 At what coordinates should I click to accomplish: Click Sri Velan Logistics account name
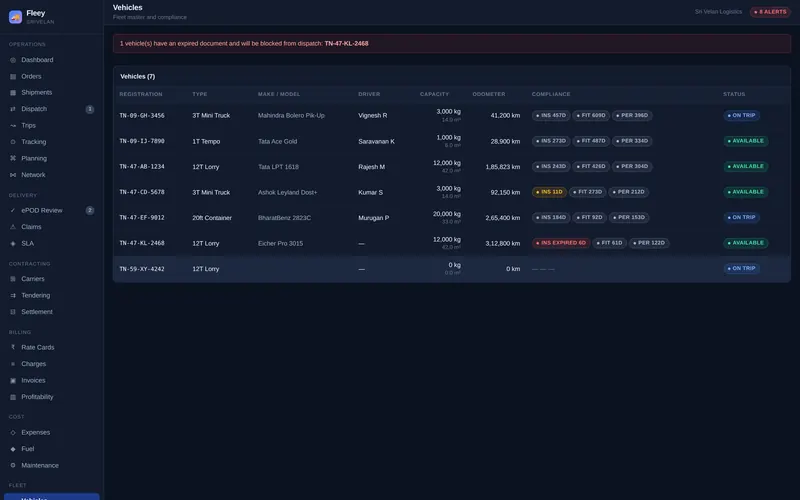coord(718,12)
